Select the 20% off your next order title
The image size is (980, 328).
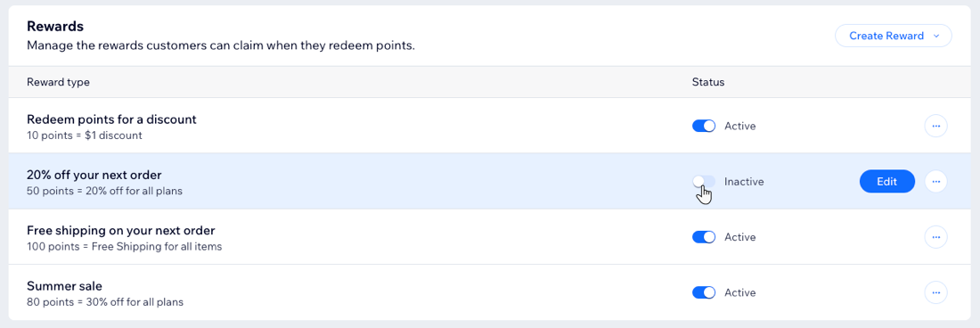94,175
